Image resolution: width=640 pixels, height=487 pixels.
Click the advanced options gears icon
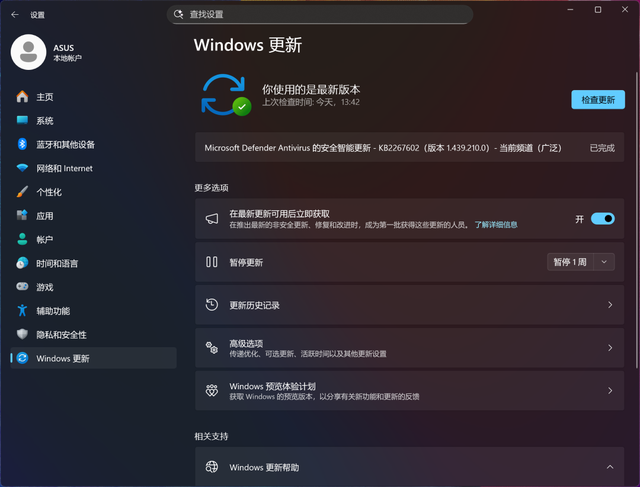[x=212, y=348]
